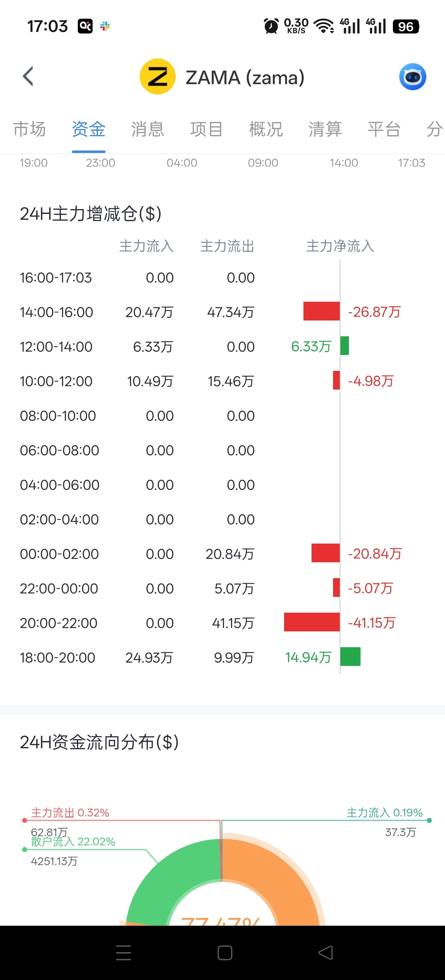Image resolution: width=445 pixels, height=980 pixels.
Task: Go to the 项目 tab
Action: tap(207, 129)
